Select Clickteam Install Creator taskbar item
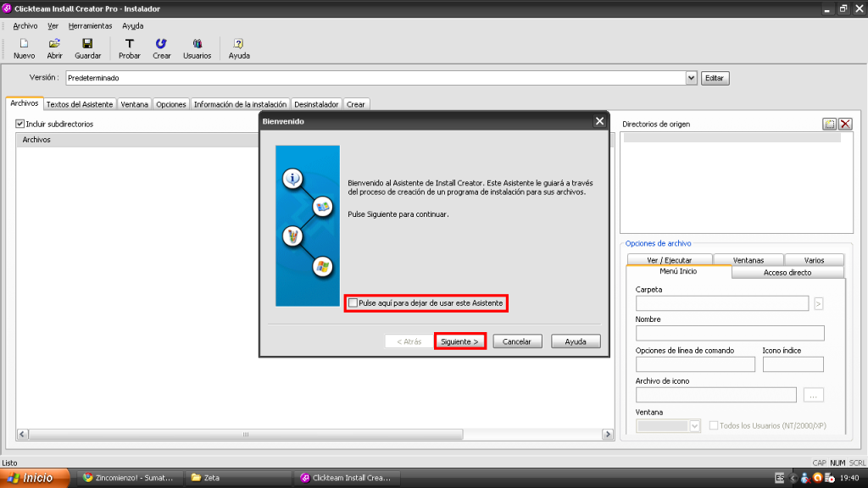The height and width of the screenshot is (488, 868). tap(347, 478)
